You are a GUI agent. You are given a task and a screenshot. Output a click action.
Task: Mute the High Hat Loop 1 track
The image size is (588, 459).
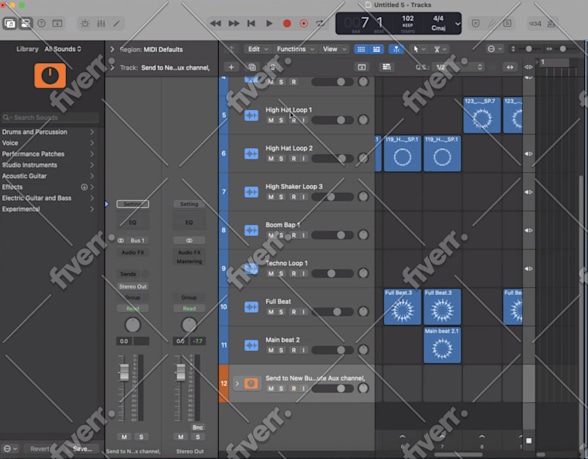point(271,120)
